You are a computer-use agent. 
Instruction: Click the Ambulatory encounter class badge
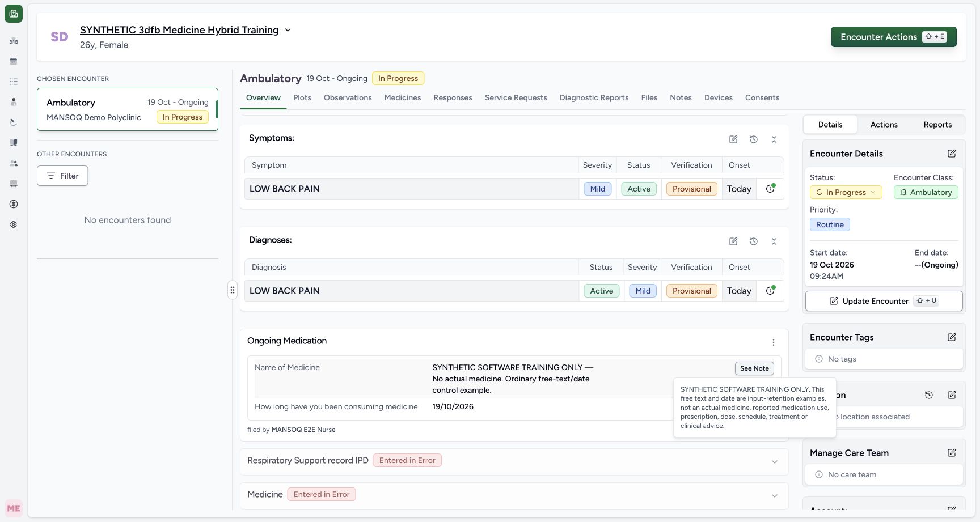coord(926,192)
